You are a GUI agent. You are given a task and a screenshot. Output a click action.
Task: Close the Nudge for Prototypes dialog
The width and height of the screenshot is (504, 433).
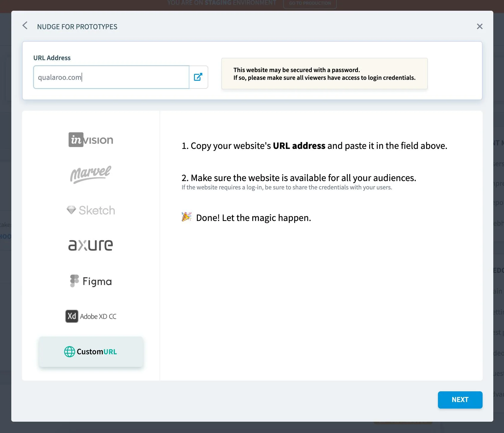pyautogui.click(x=480, y=27)
